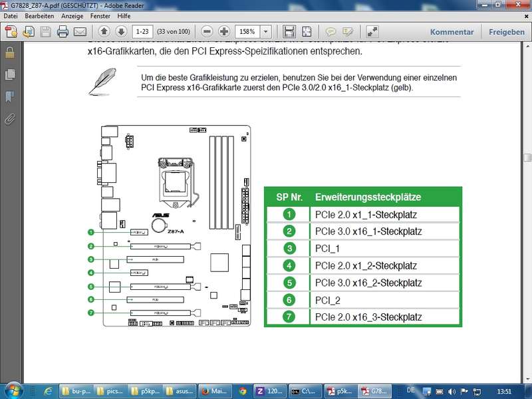Screen dimensions: 532x399
Task: Click the page count text (33 von 100)
Action: [x=174, y=31]
